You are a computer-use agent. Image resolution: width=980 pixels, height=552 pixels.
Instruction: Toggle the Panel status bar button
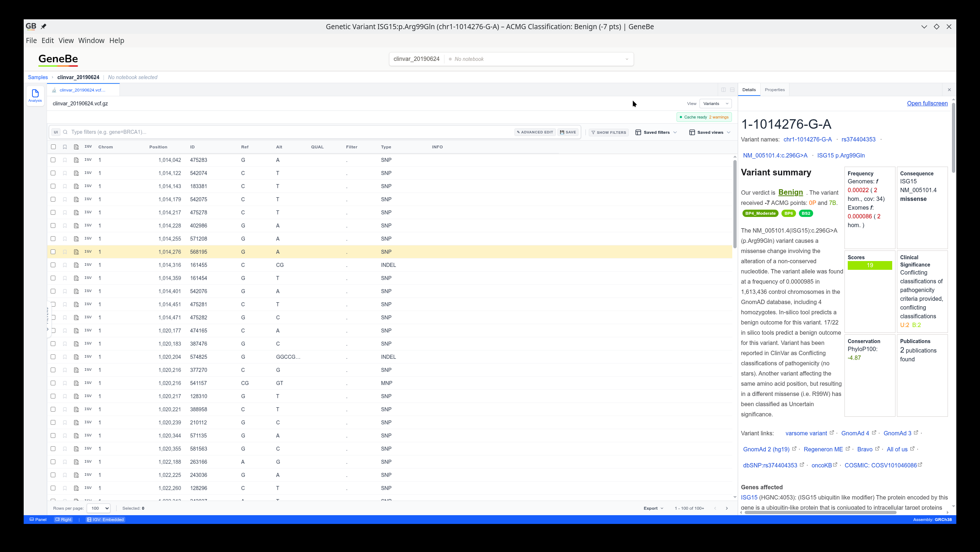[38, 520]
